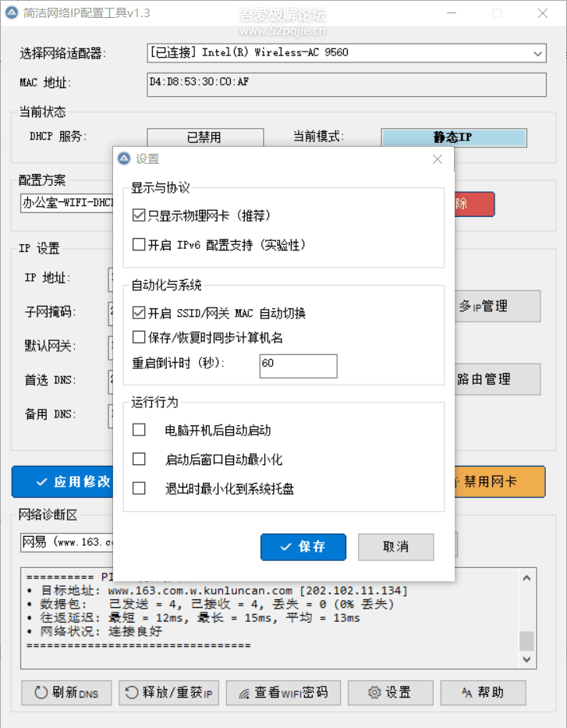Click the 重启倒计时 seconds input field

coord(299,366)
